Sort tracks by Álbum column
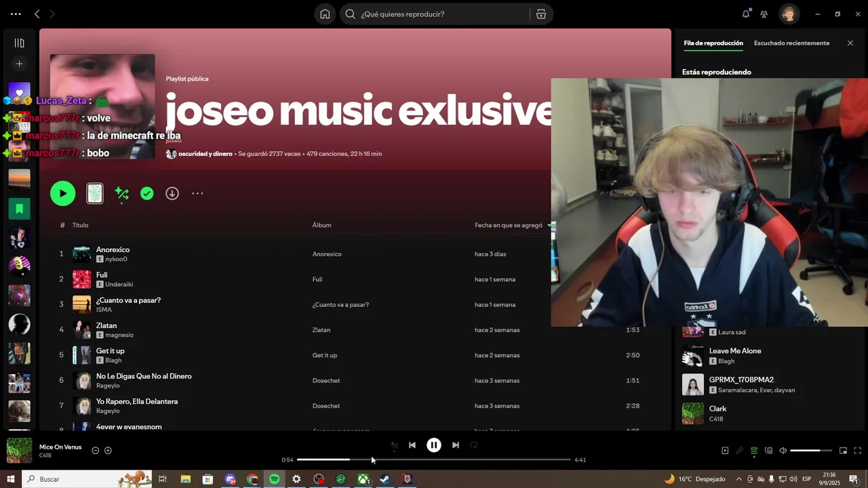Screen dimensions: 868x488 click(321, 225)
